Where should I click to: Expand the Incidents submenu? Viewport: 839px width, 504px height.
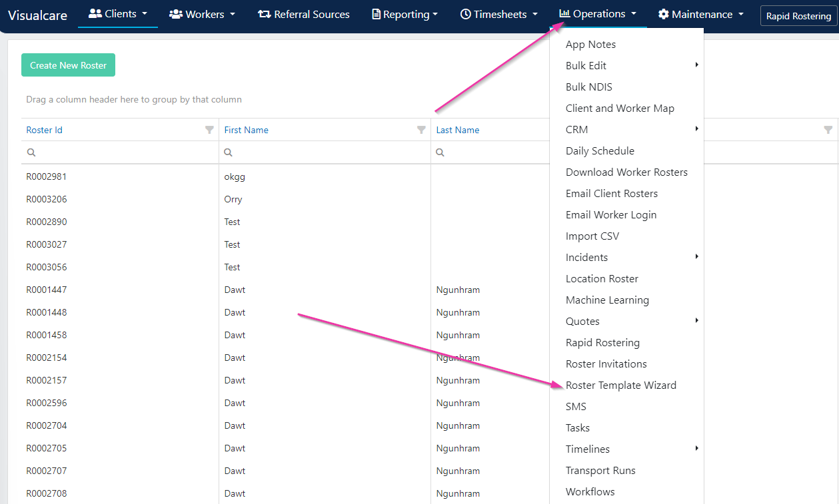(x=626, y=258)
